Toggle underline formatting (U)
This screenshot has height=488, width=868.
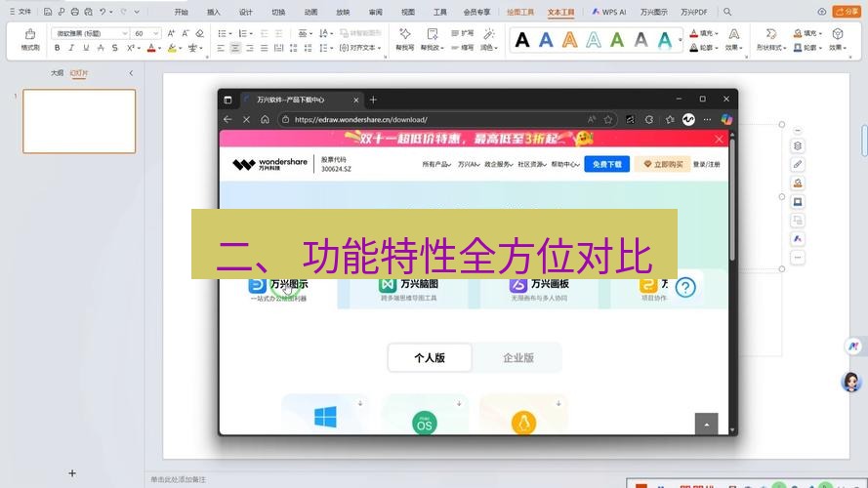coord(86,48)
